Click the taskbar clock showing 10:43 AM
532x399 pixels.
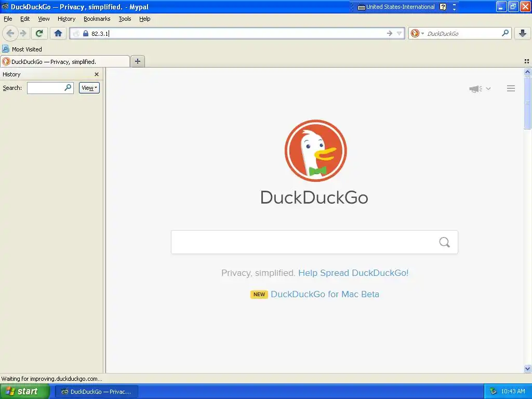point(513,391)
